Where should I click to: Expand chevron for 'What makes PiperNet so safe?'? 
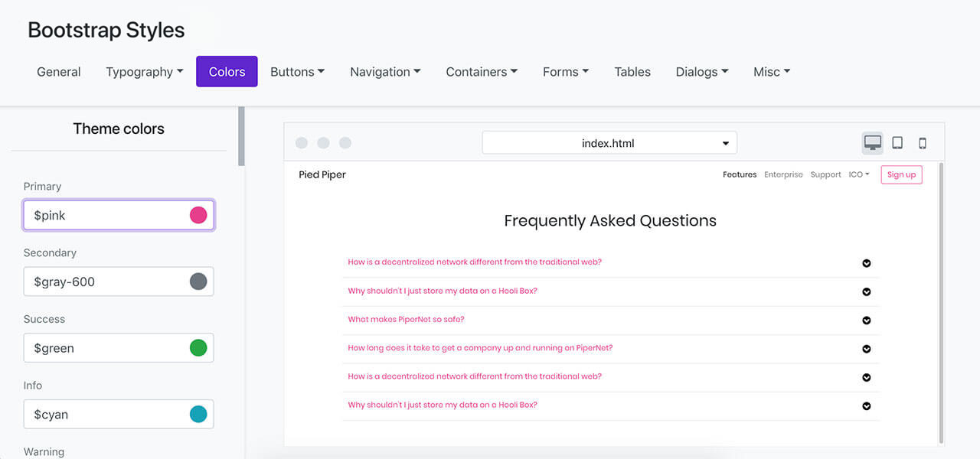tap(867, 321)
